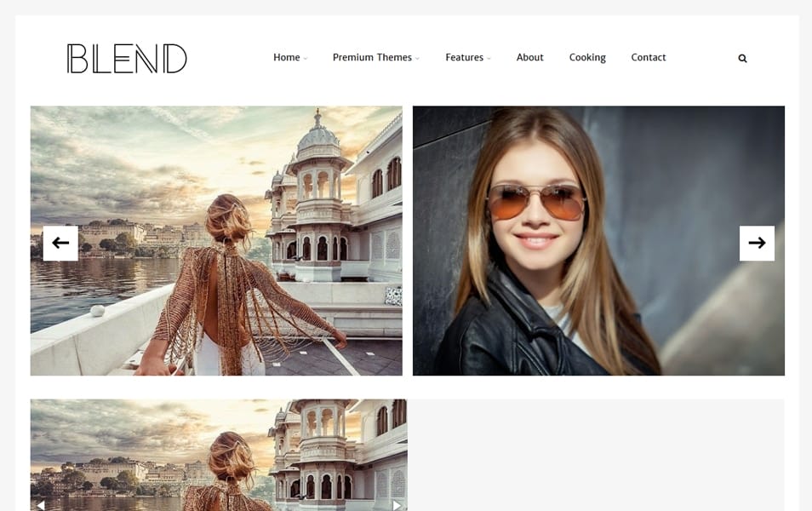The height and width of the screenshot is (511, 812).
Task: Go to previous slide with left arrow
Action: 60,243
